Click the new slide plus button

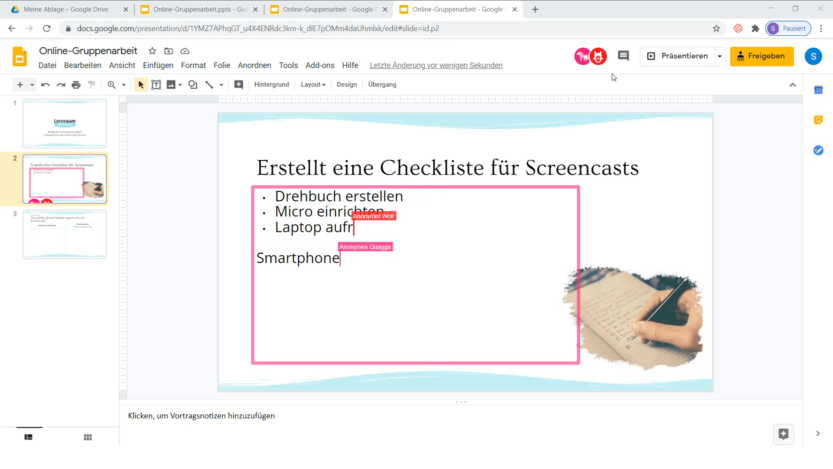coord(20,84)
